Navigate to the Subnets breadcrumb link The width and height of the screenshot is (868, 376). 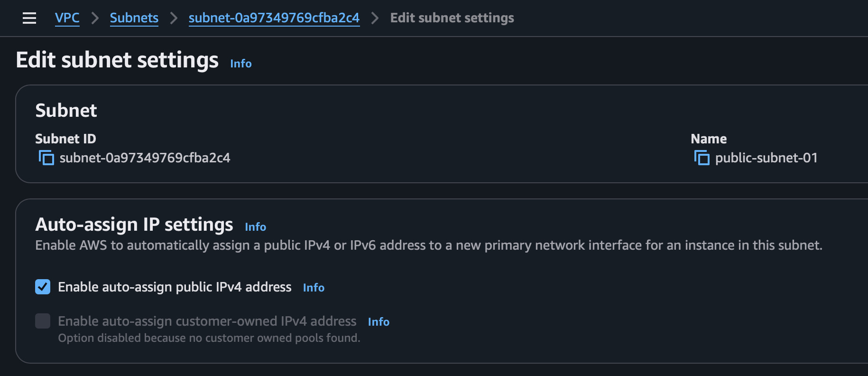point(134,18)
